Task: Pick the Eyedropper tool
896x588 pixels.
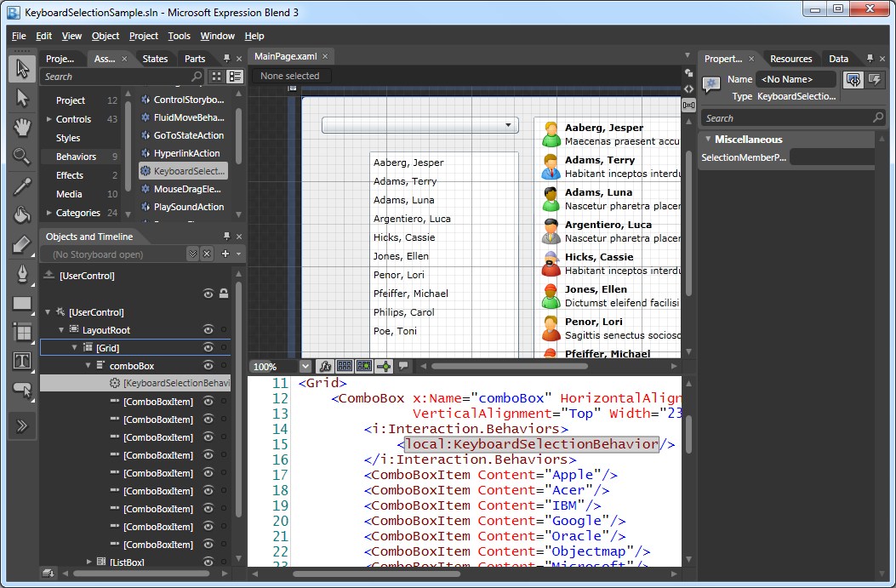Action: (x=22, y=184)
